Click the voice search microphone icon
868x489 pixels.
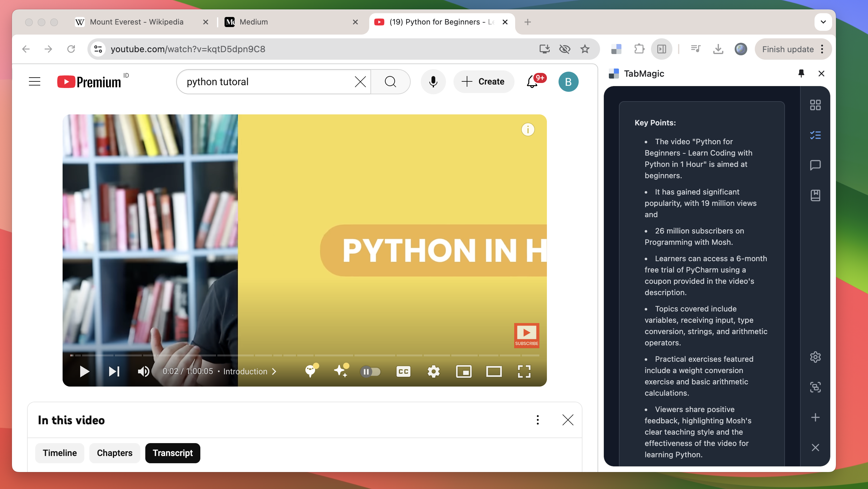[x=433, y=81]
